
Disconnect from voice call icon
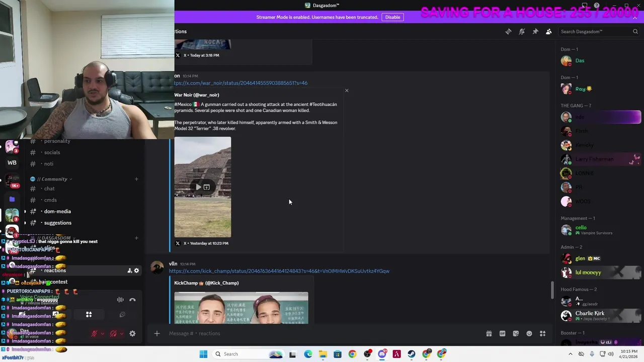tap(132, 300)
